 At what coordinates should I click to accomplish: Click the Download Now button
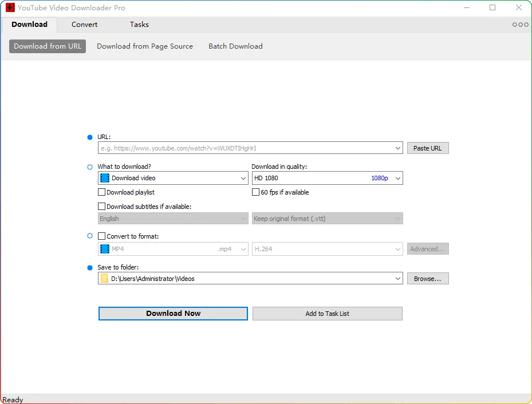tap(173, 314)
